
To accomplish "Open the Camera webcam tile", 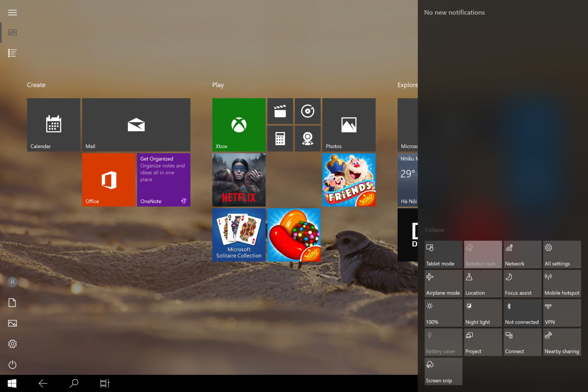I will click(307, 138).
